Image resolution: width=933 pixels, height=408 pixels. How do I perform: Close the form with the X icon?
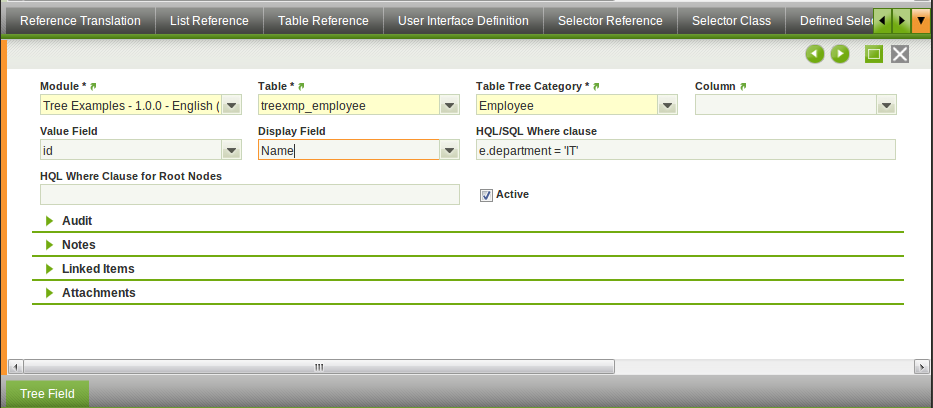click(900, 54)
